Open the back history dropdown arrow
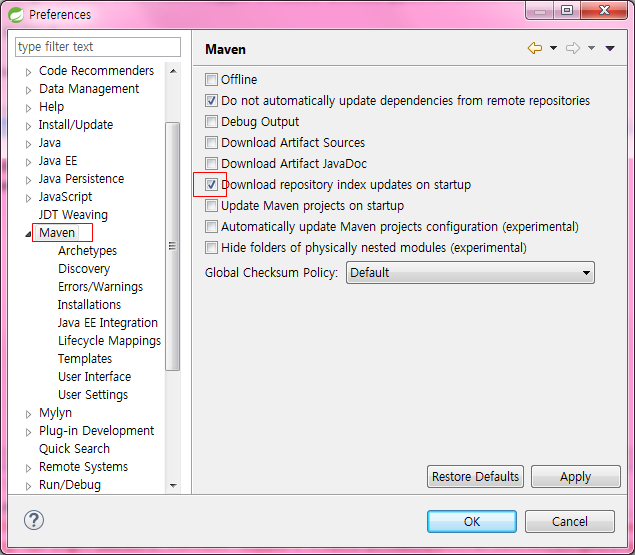635x555 pixels. click(553, 48)
